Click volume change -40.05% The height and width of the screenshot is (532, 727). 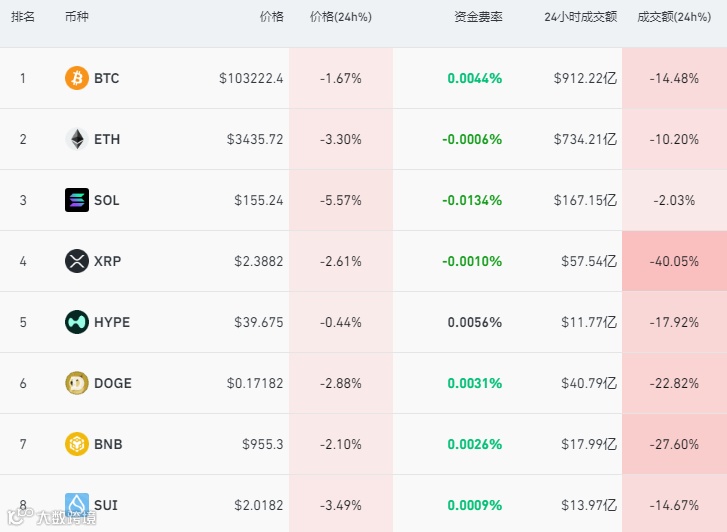point(674,261)
